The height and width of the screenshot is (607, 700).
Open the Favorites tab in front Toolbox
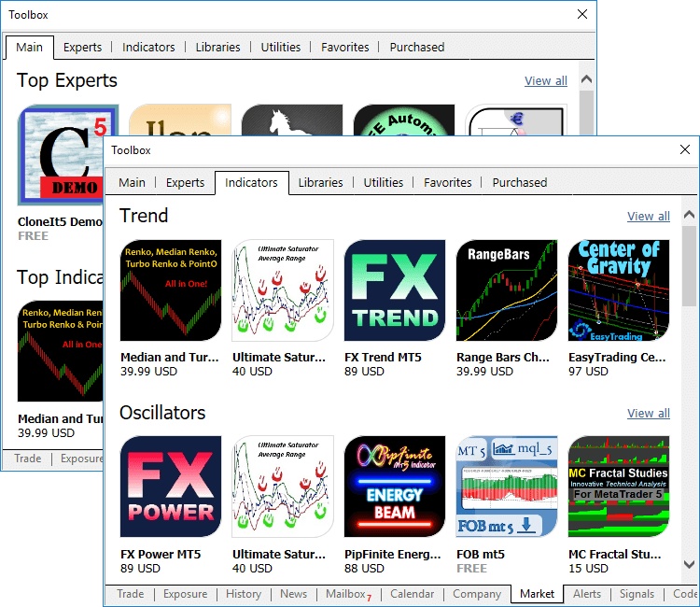click(448, 183)
